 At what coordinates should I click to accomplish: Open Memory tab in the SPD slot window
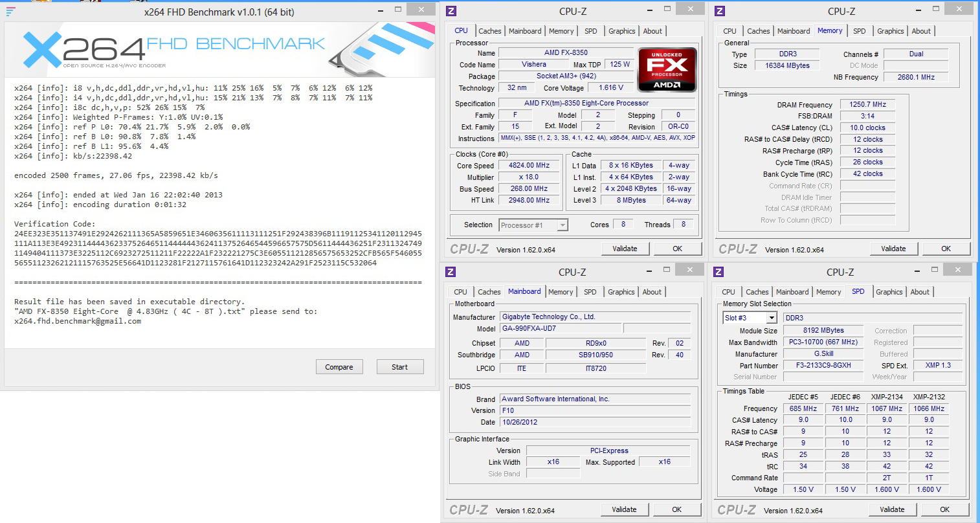click(829, 292)
